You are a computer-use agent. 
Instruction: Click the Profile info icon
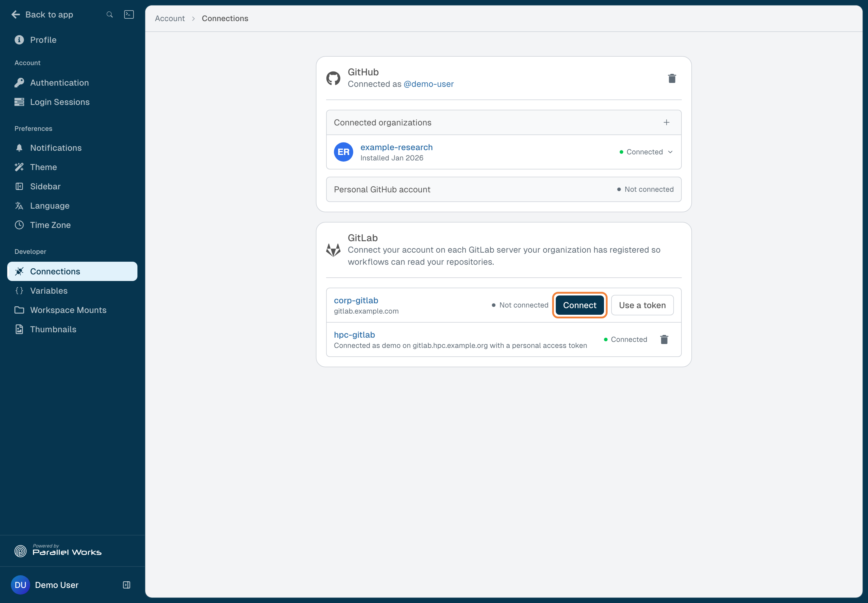pyautogui.click(x=19, y=40)
